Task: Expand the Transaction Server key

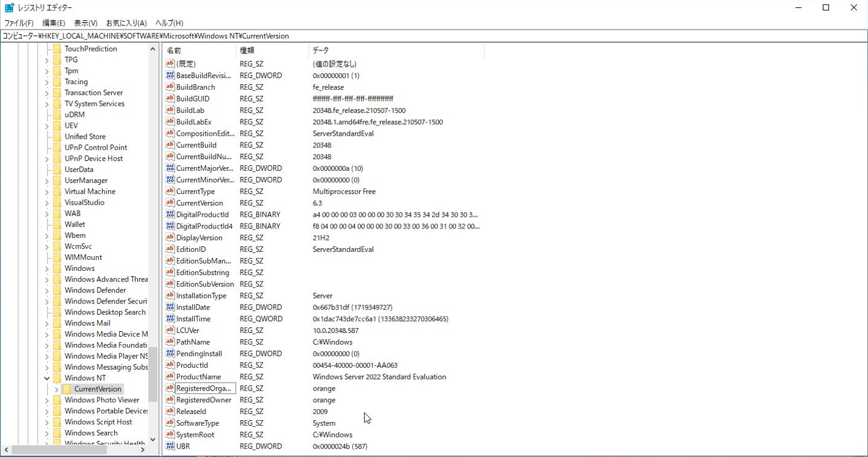Action: pyautogui.click(x=47, y=93)
